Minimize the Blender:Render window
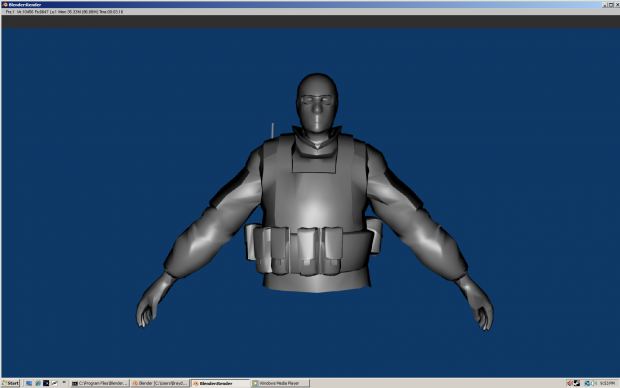Screen dimensions: 620x388 605,5
